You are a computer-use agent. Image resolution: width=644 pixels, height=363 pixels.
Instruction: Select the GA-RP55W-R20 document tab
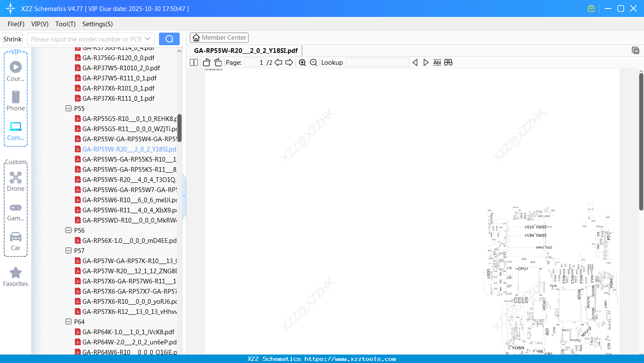click(246, 50)
